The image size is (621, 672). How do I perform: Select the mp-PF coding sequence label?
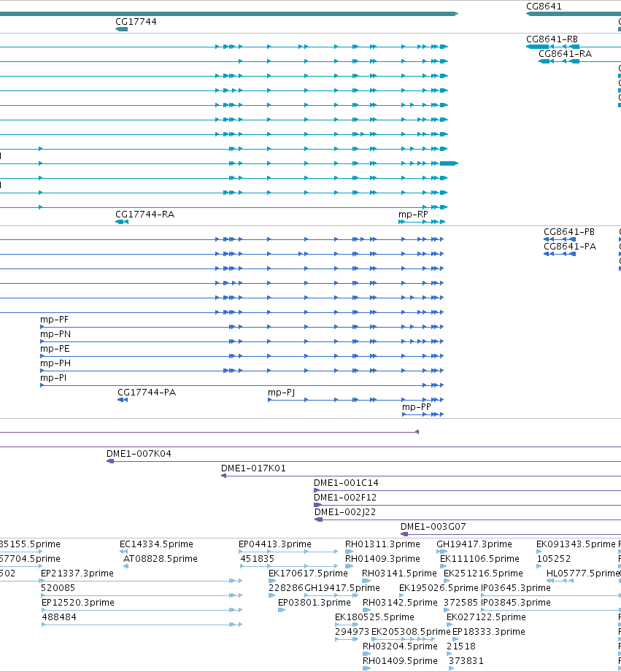pos(54,320)
